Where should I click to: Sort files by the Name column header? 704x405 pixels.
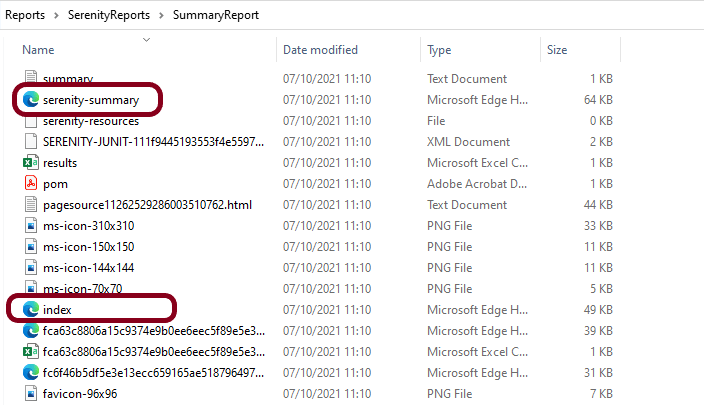pos(38,50)
